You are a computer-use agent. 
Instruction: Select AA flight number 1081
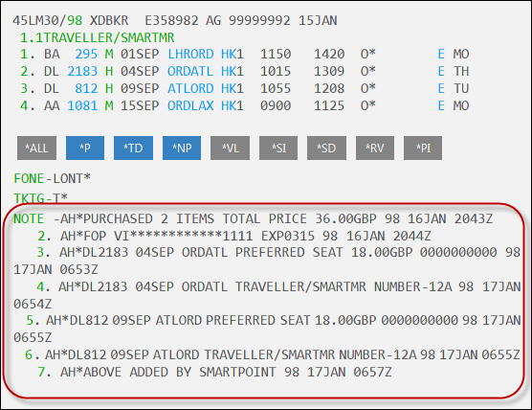click(x=82, y=105)
